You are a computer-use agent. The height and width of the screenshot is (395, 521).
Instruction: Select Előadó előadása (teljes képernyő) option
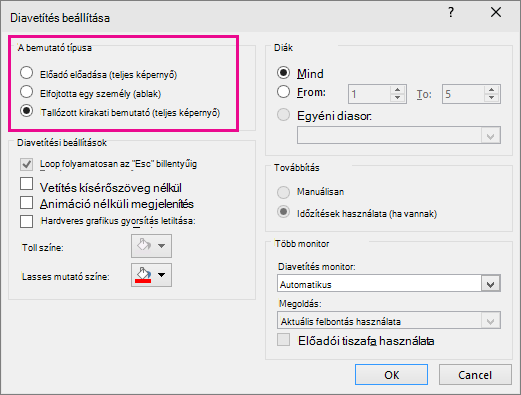[26, 73]
